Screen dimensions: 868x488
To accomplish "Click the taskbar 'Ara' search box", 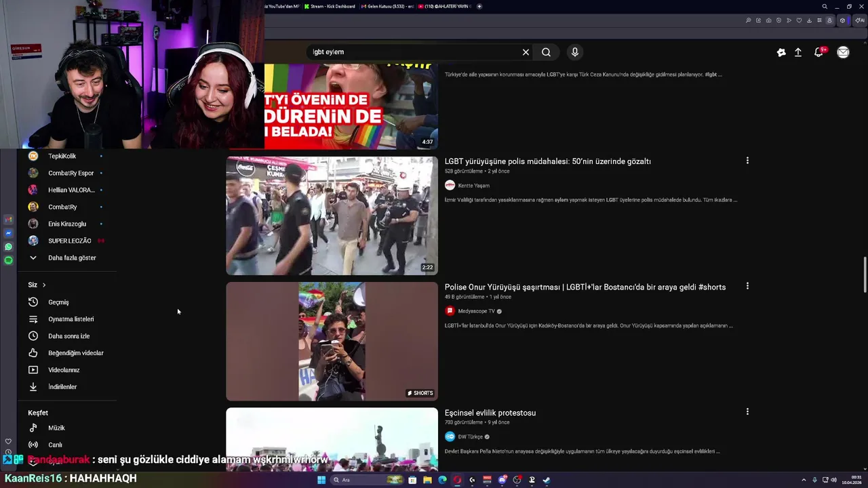I will 367,480.
